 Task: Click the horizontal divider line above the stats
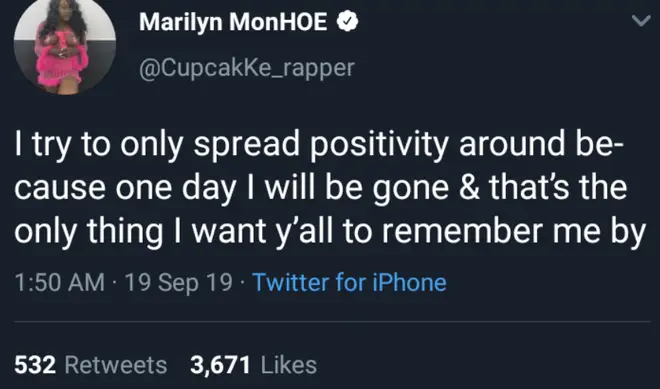[x=332, y=322]
